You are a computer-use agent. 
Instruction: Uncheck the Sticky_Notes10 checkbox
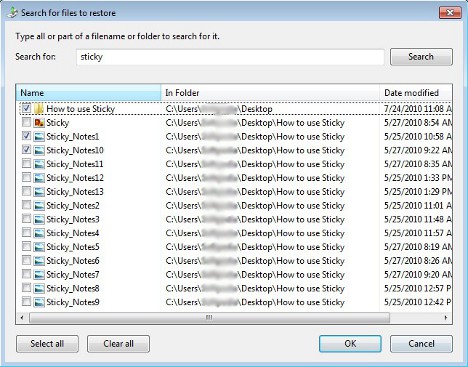[26, 150]
